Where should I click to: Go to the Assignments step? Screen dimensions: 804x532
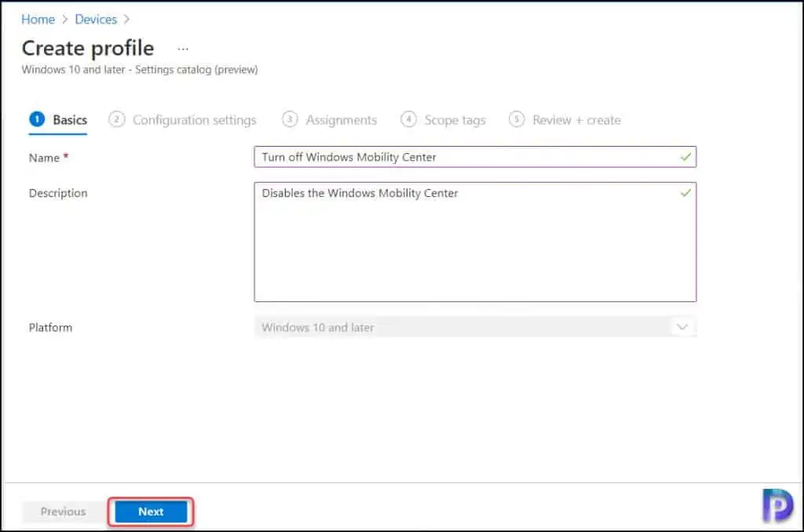329,120
